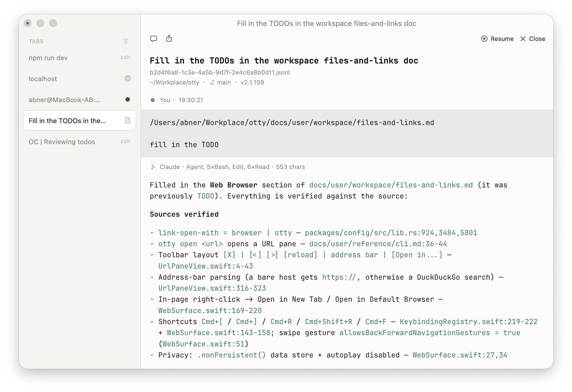Click the 'fill in the TODO' message text

[184, 145]
